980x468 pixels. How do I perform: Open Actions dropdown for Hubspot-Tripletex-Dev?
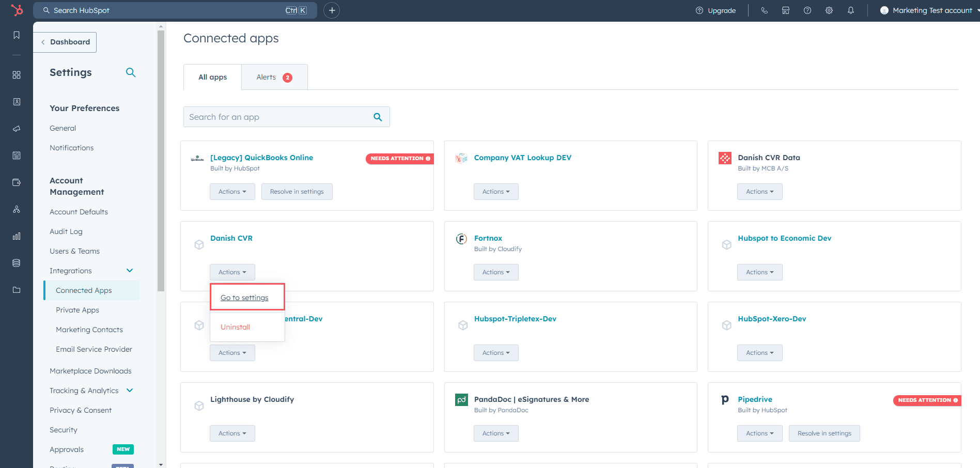[496, 353]
